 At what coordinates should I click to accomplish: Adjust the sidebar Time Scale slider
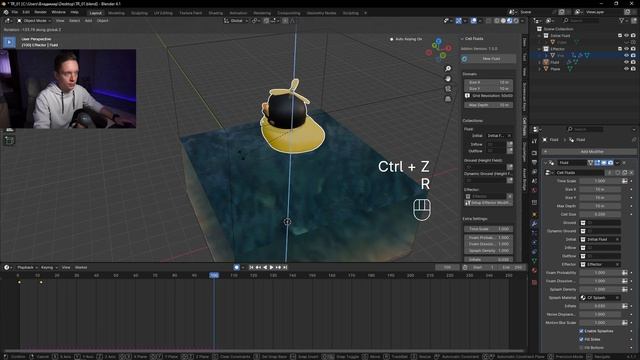pos(488,229)
